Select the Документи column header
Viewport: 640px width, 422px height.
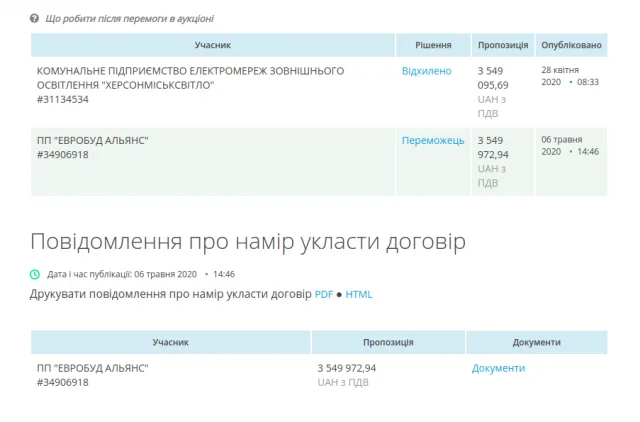click(537, 342)
